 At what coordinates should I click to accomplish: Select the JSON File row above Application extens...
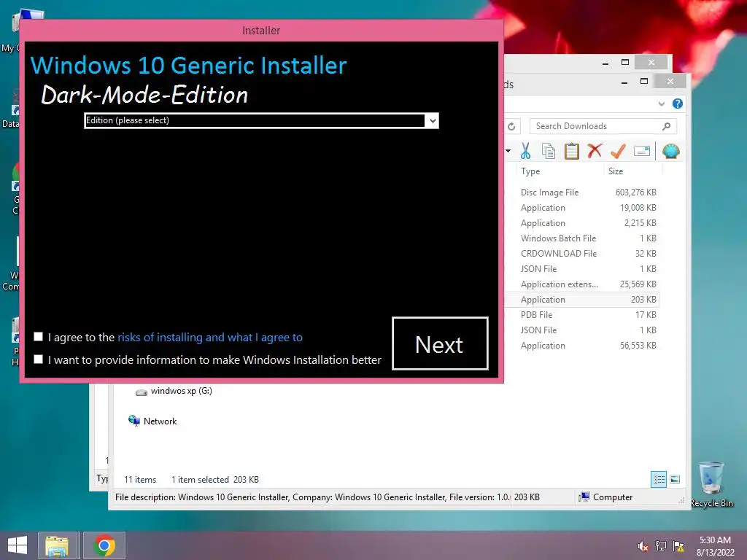(582, 268)
